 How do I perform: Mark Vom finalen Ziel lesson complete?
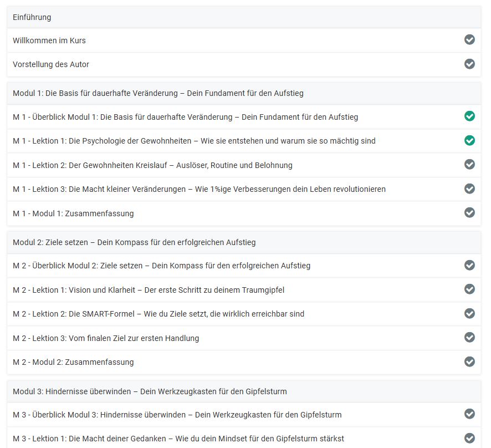(469, 338)
